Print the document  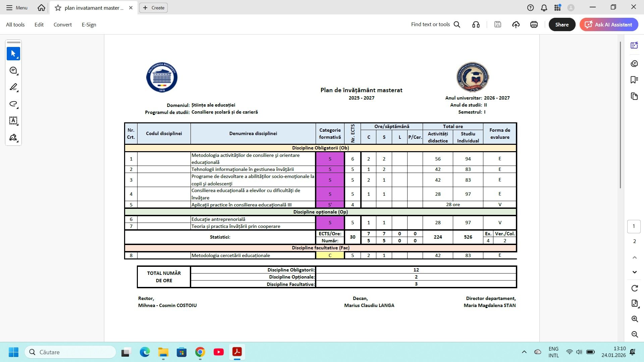coord(534,24)
